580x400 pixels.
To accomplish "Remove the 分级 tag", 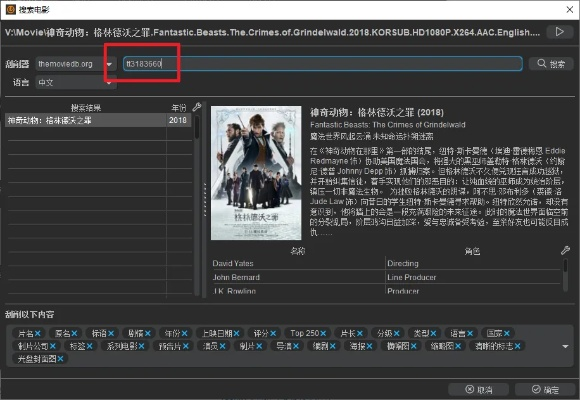I will [x=397, y=333].
